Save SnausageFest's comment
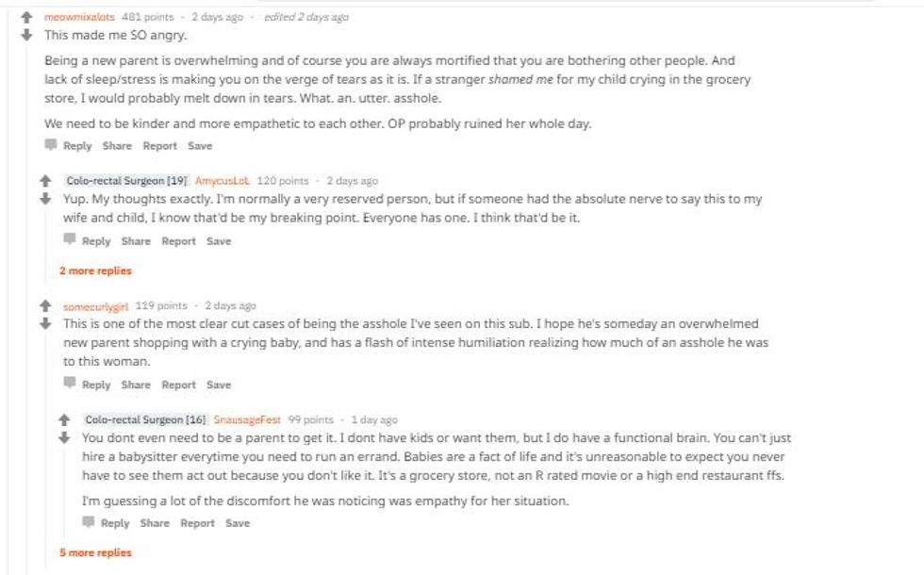924x575 pixels. click(x=238, y=523)
